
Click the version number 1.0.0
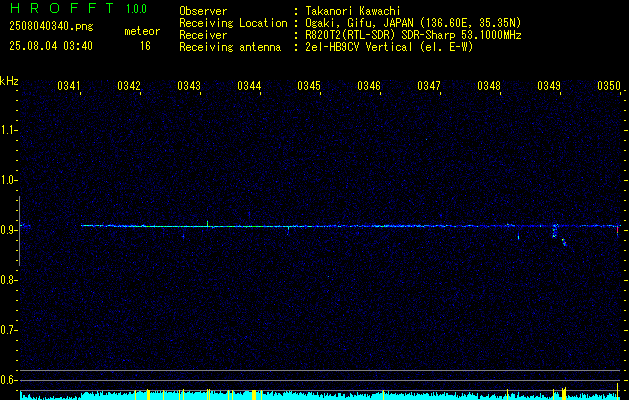(x=136, y=9)
